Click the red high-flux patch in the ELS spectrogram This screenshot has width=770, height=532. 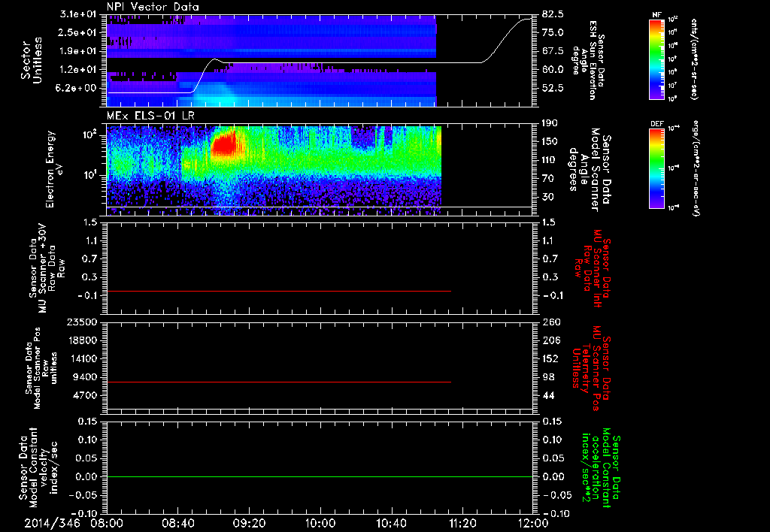point(223,144)
